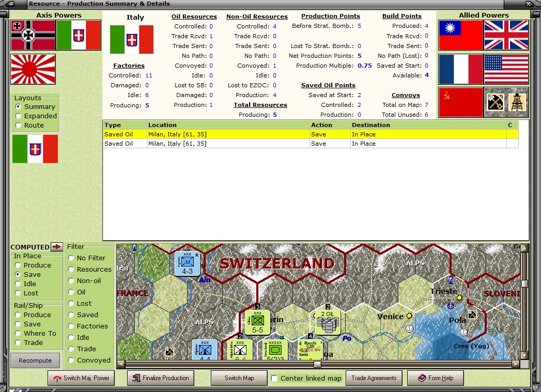
Task: Select In Place Idle option
Action: pos(25,284)
